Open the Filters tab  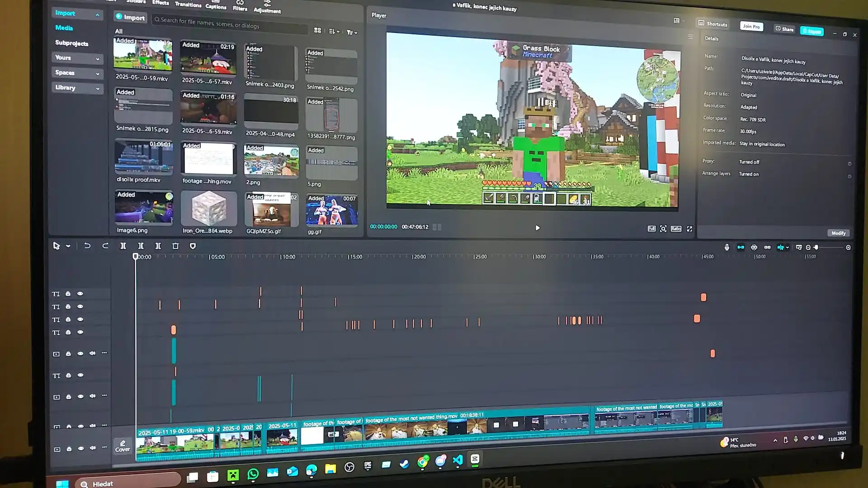coord(240,6)
